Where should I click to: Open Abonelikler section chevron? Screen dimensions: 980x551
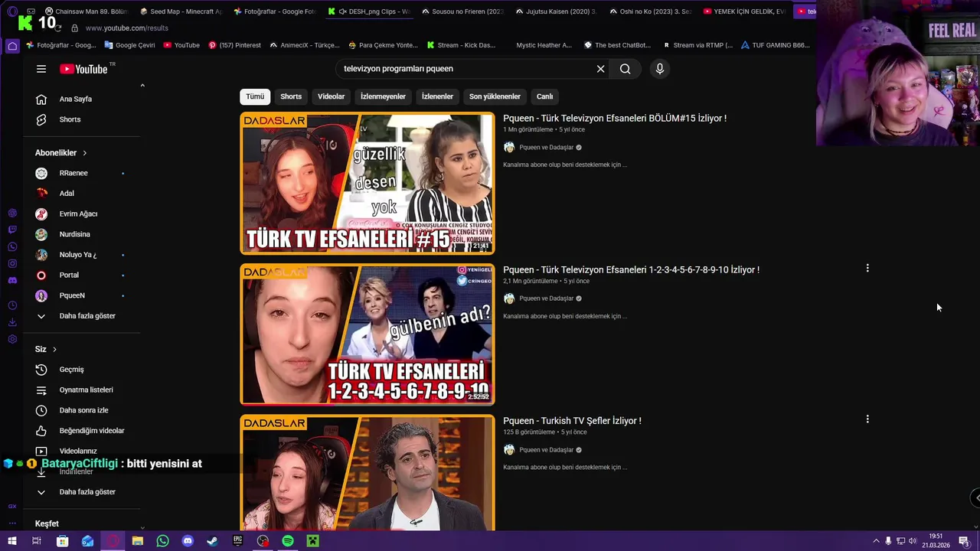84,153
